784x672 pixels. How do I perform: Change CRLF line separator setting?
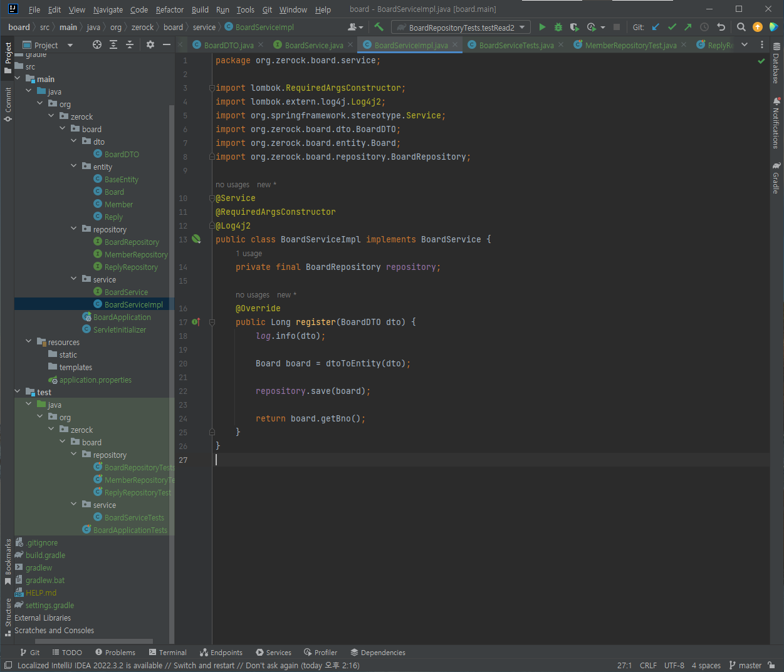[648, 665]
